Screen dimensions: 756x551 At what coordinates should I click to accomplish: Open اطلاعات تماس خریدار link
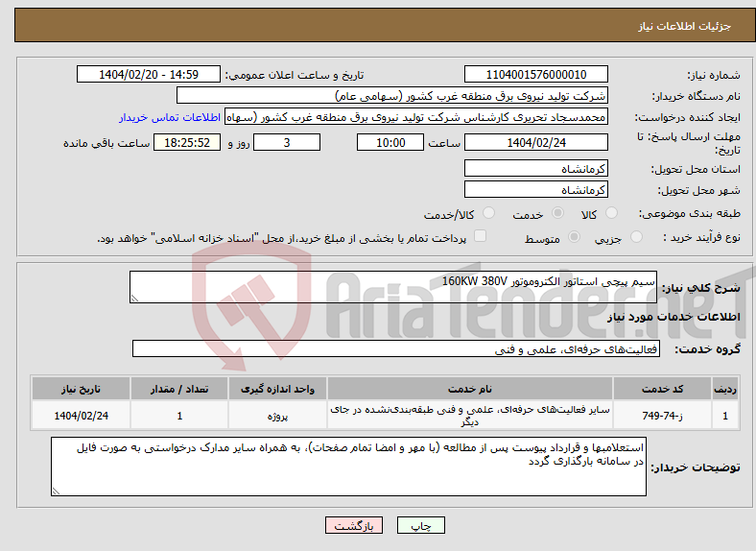click(170, 117)
